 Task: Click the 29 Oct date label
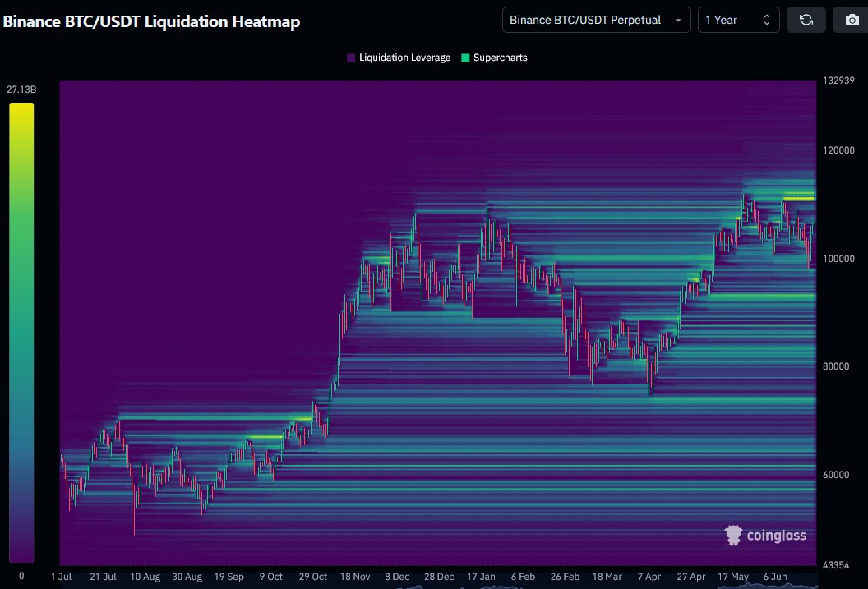pos(313,577)
